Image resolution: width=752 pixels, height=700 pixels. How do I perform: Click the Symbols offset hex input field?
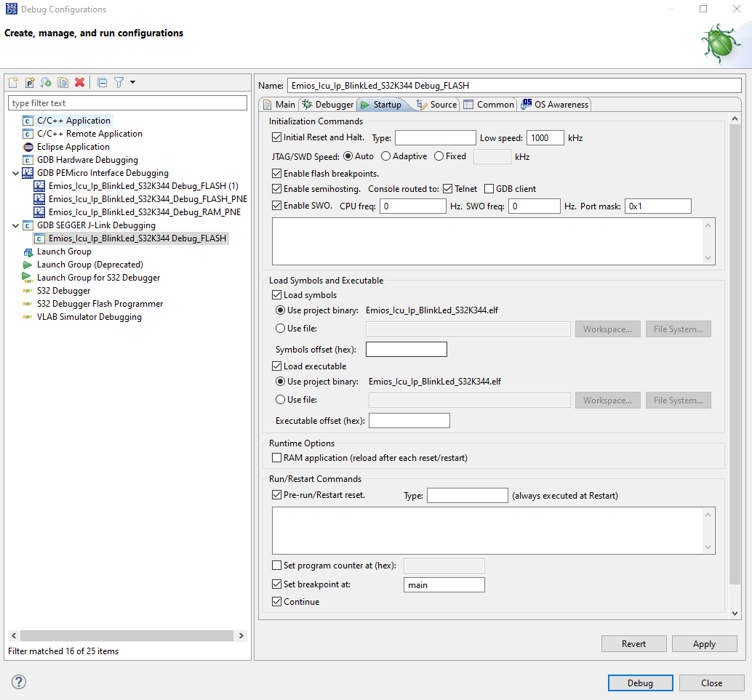point(406,349)
